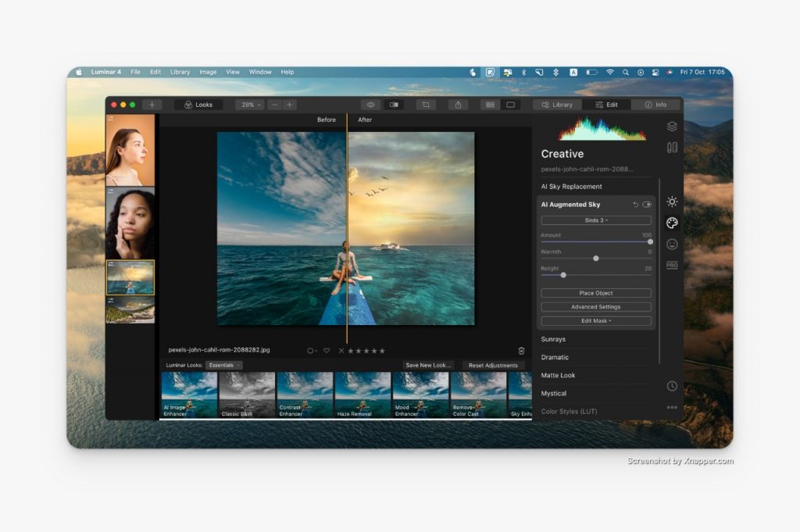Screen dimensions: 800x532
Task: Open the Wi-Fi menu bar icon
Action: [609, 73]
